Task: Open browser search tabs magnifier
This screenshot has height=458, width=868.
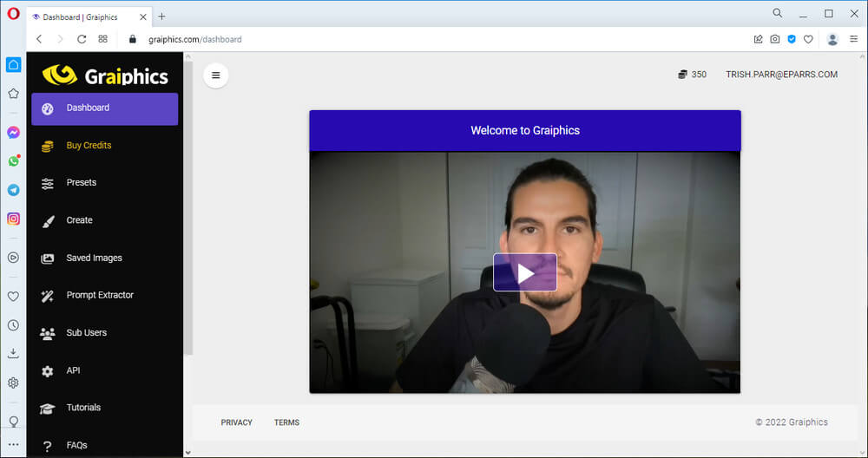Action: [x=777, y=13]
